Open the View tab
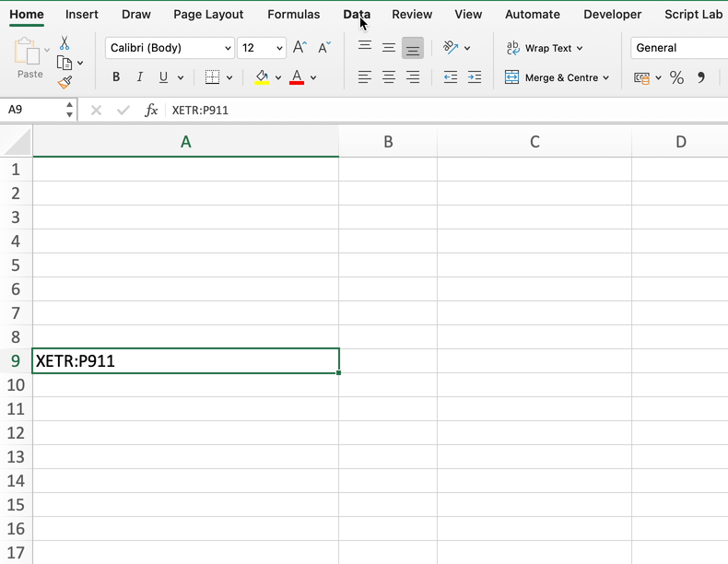 (468, 15)
